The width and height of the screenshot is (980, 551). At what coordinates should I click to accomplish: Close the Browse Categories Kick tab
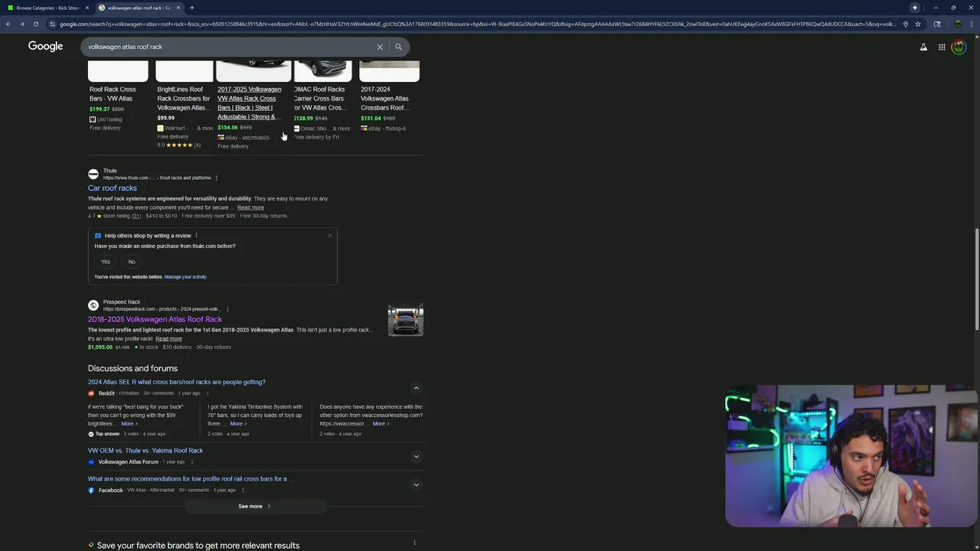click(x=86, y=8)
